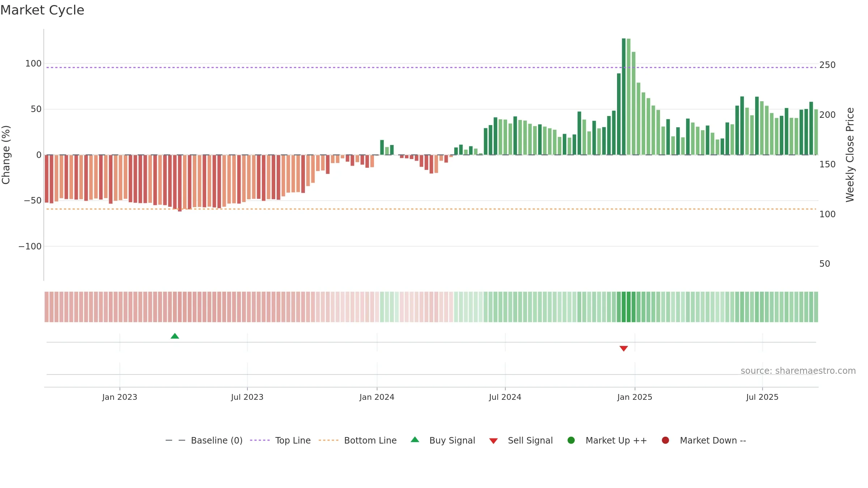
Task: Click the Jul 2024 x-axis label
Action: coord(505,397)
